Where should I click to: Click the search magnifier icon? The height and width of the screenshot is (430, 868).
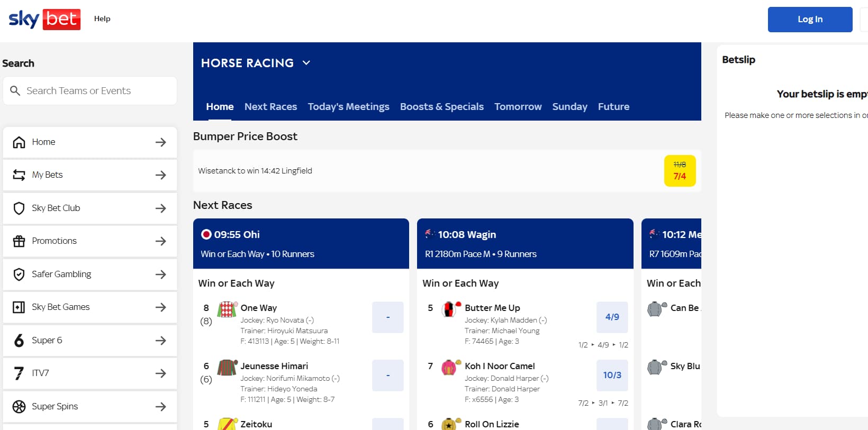tap(16, 90)
